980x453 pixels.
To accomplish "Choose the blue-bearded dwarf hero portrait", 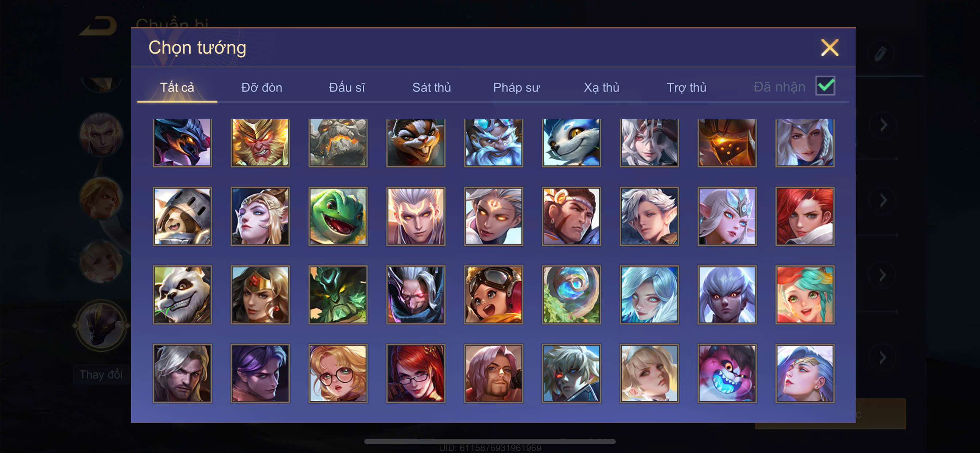I will tap(493, 142).
